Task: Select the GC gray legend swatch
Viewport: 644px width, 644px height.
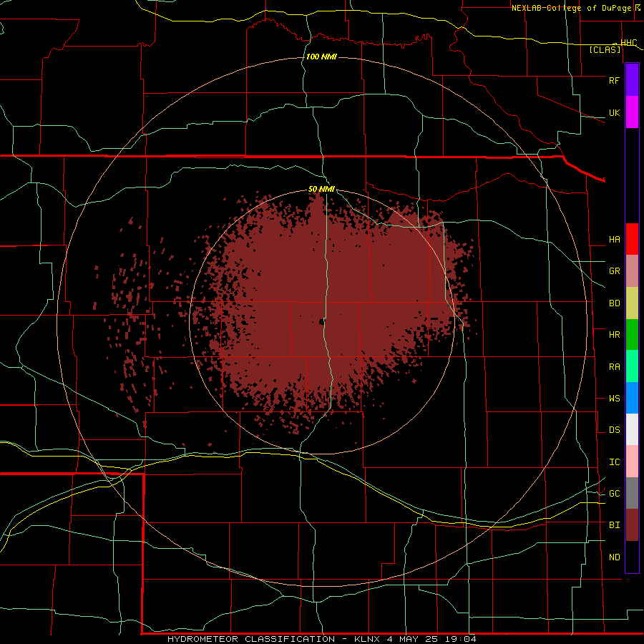Action: click(x=632, y=493)
